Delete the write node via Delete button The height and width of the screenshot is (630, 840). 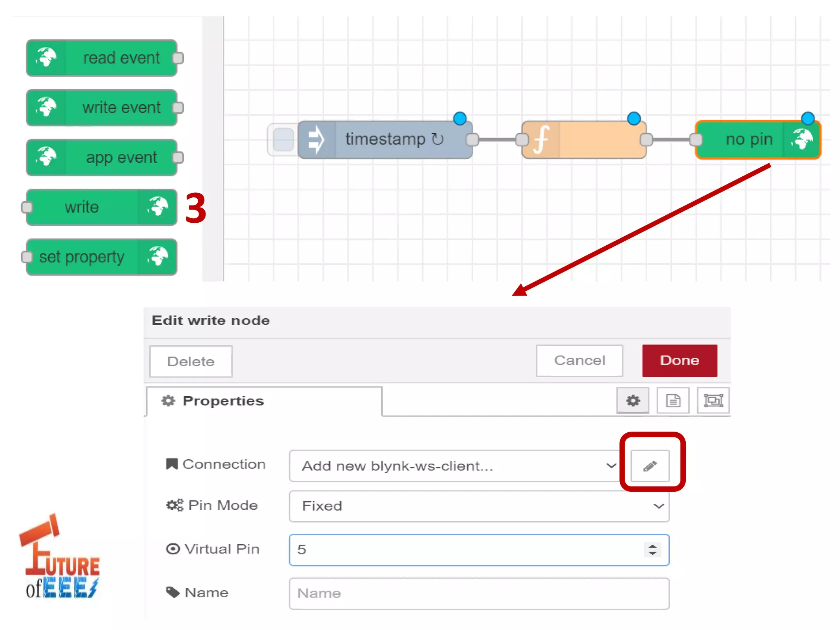191,361
